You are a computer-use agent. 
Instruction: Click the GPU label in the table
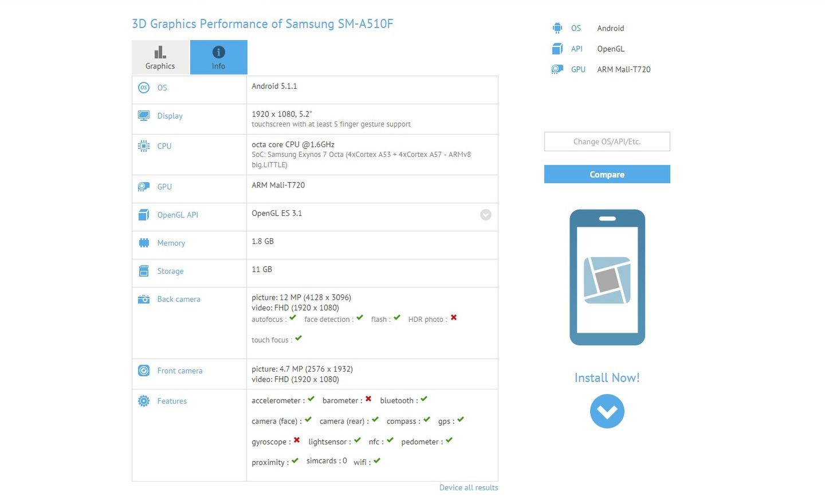164,187
